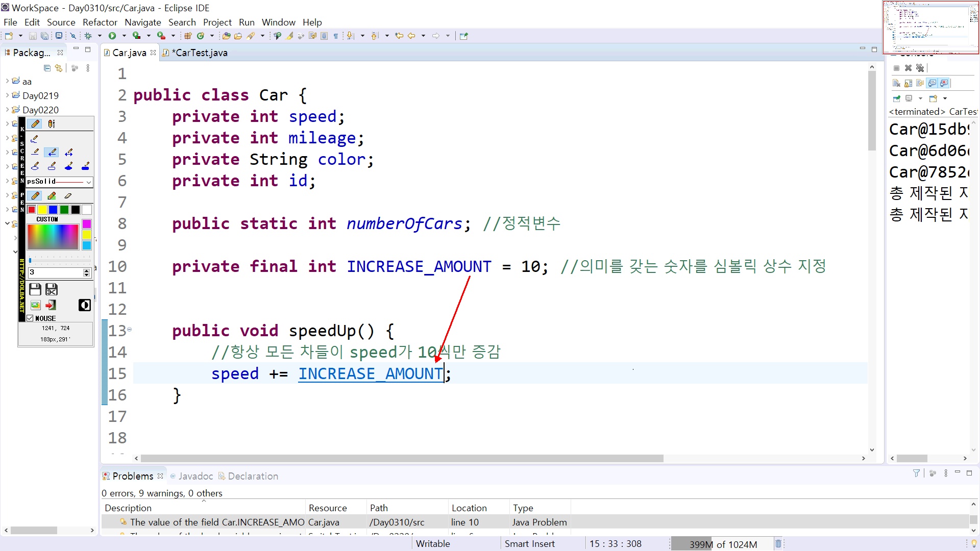Click the Remove All Terminated Launches icon
Screen dimensions: 980x551
920,68
